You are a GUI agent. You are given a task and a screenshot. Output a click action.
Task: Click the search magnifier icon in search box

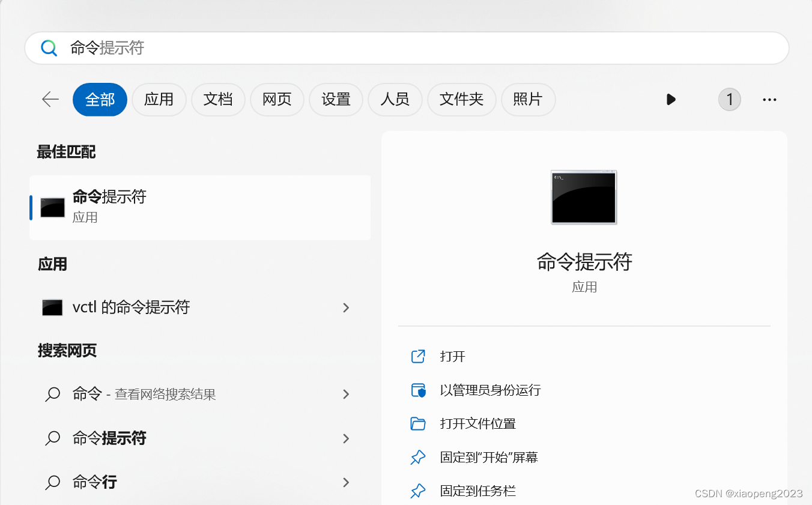49,48
